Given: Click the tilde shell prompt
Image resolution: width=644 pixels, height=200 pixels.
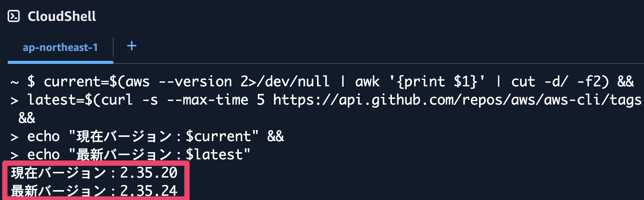Looking at the screenshot, I should coord(14,83).
